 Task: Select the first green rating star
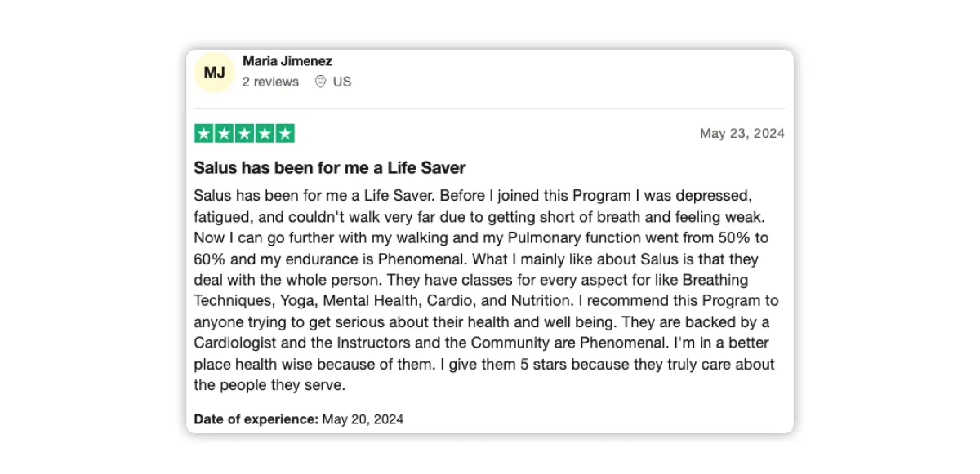[204, 134]
